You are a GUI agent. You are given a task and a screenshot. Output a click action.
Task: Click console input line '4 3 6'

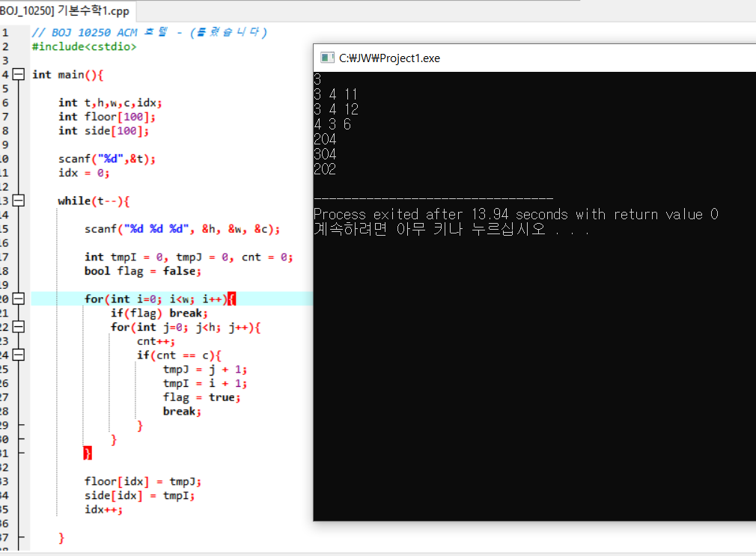(x=332, y=124)
